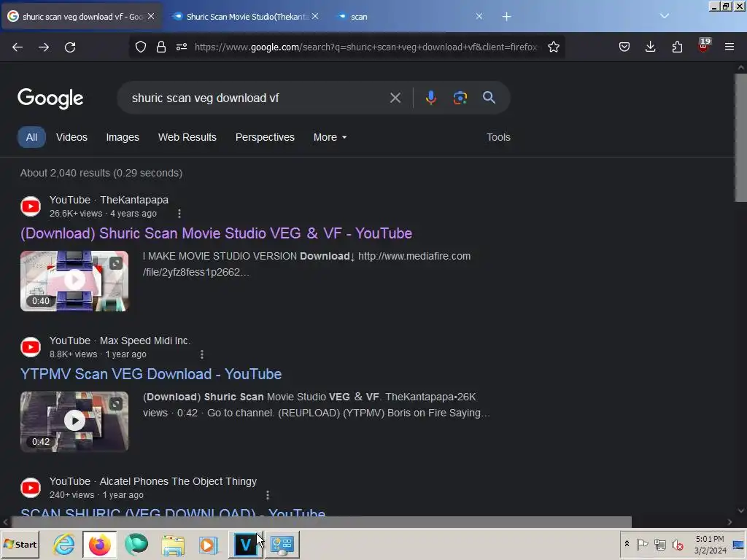Click the muted volume tray icon
This screenshot has height=560, width=747.
tap(678, 544)
